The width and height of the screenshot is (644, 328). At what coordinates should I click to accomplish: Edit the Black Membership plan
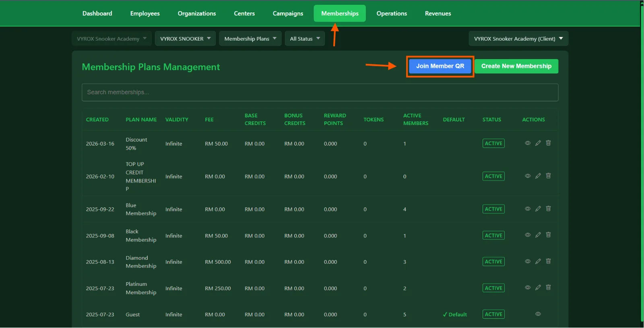[x=538, y=235]
